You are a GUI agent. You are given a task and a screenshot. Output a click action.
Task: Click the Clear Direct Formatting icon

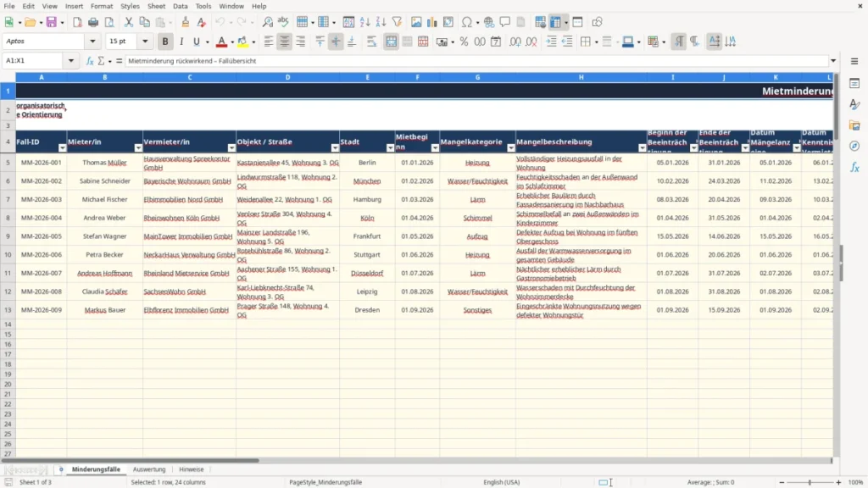tap(202, 22)
